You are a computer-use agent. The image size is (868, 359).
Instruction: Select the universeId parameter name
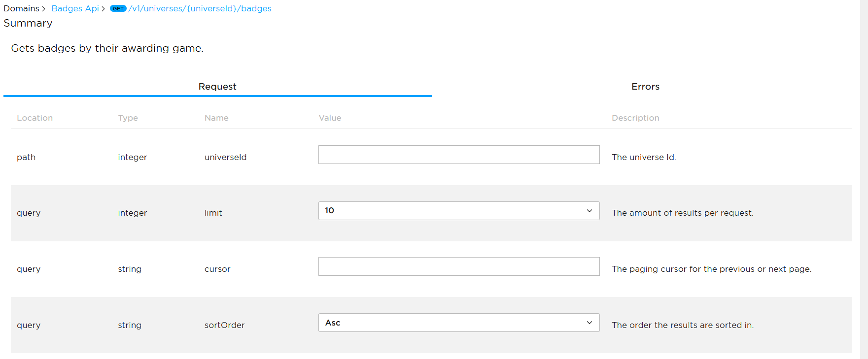(x=225, y=157)
